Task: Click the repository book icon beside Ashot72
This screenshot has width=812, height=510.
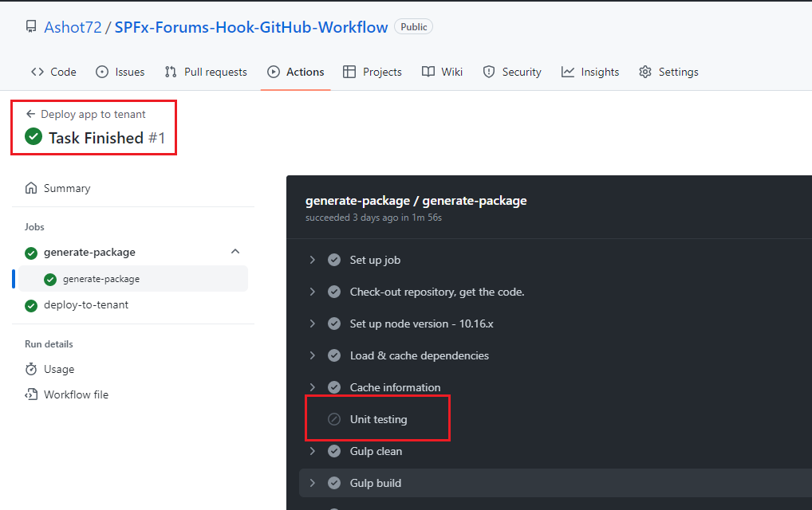Action: coord(31,27)
